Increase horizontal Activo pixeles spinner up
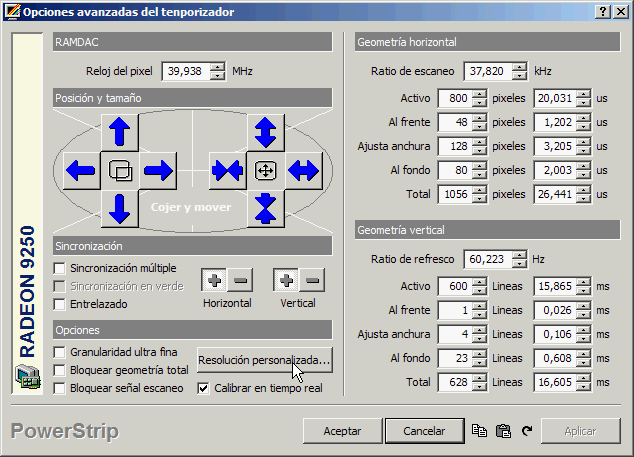Viewport: 634px width, 457px height. 479,94
